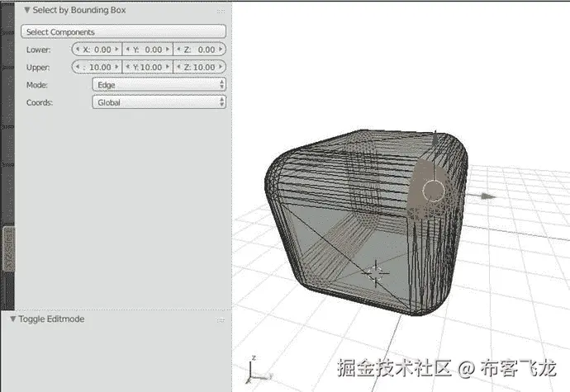Decrease the Lower X value arrow
570x392 pixels.
coord(78,49)
